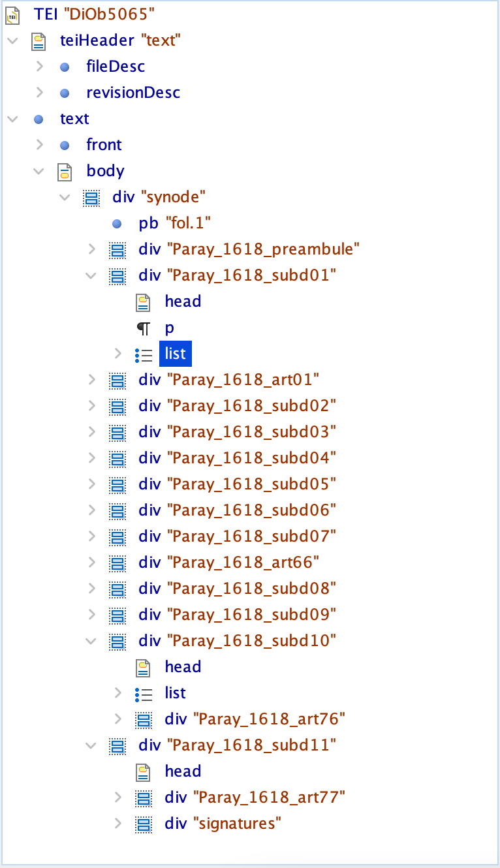Click the head icon under Paray_1618_subd11
The width and height of the screenshot is (500, 868).
[x=143, y=771]
